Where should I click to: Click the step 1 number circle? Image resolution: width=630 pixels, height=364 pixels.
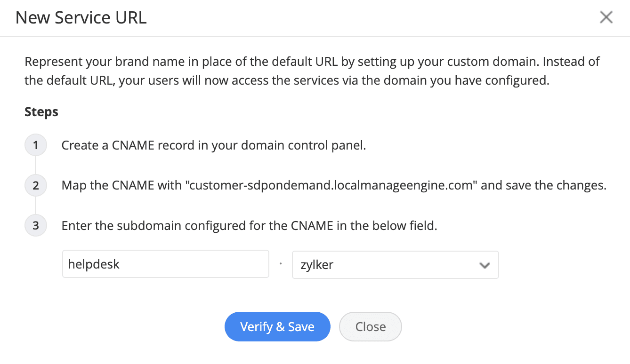[x=36, y=145]
